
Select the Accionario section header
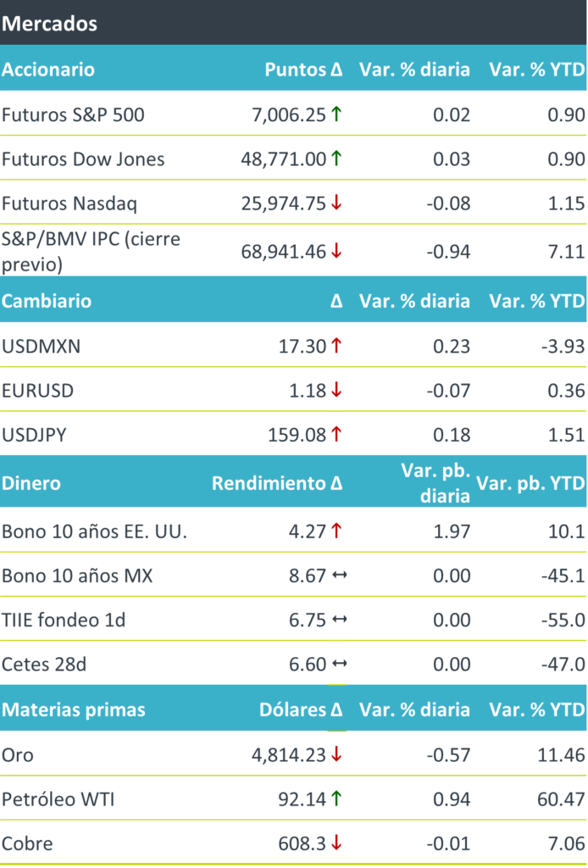pyautogui.click(x=48, y=70)
